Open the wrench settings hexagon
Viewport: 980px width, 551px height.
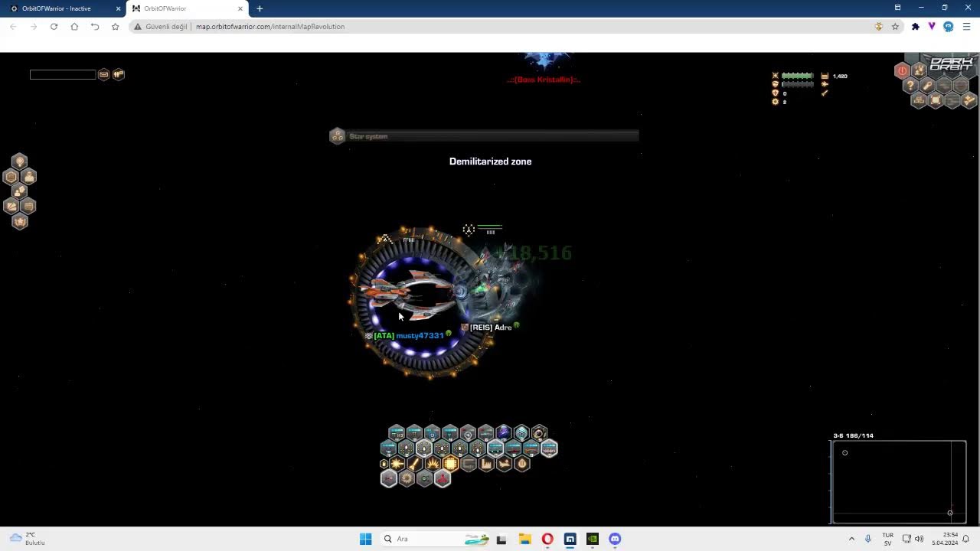(927, 86)
